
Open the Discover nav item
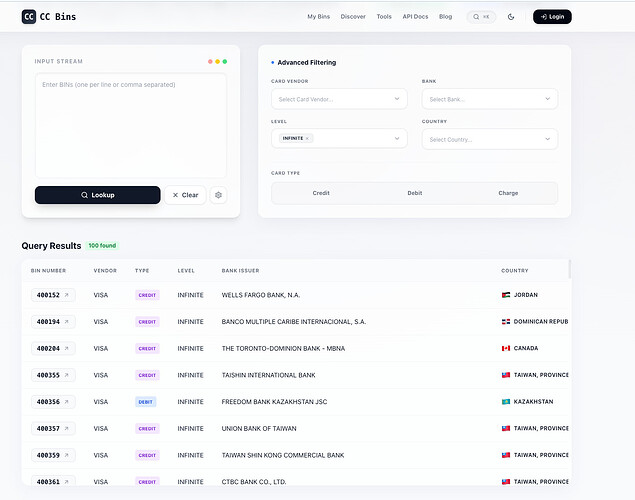coord(353,17)
